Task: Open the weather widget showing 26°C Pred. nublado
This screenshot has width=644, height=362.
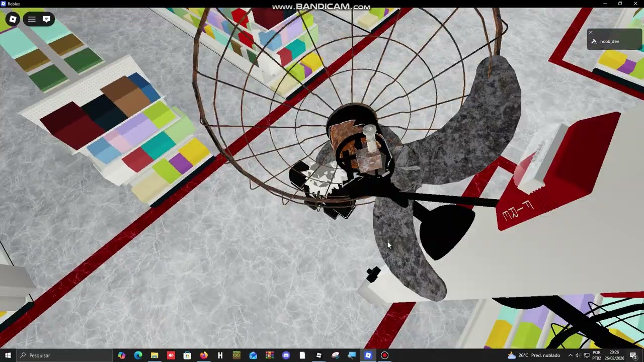Action: point(534,355)
